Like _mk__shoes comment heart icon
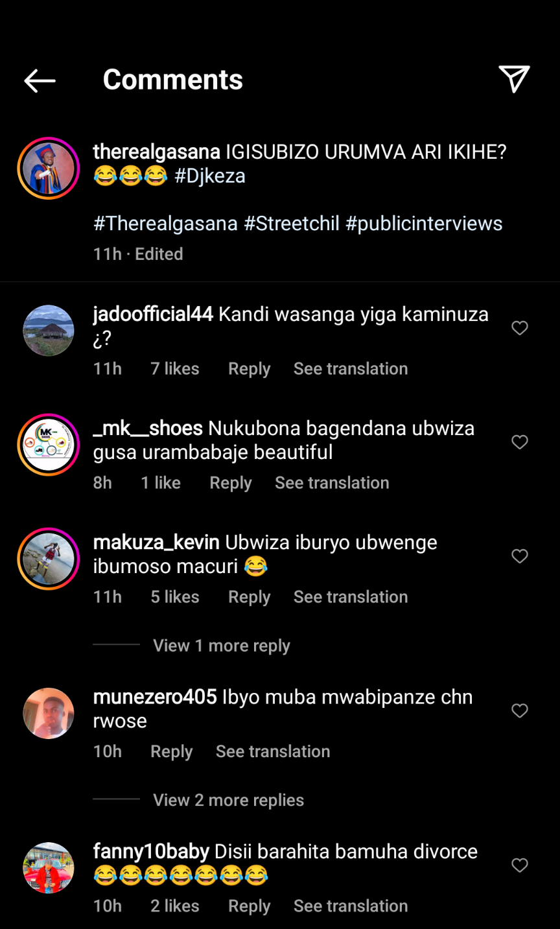Viewport: 560px width, 929px height. coord(520,442)
